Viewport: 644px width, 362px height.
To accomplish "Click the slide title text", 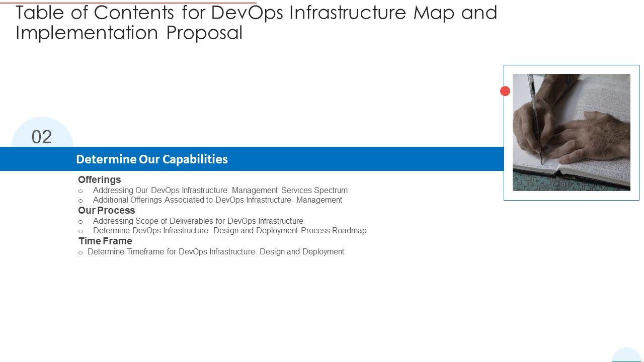I will tap(256, 23).
